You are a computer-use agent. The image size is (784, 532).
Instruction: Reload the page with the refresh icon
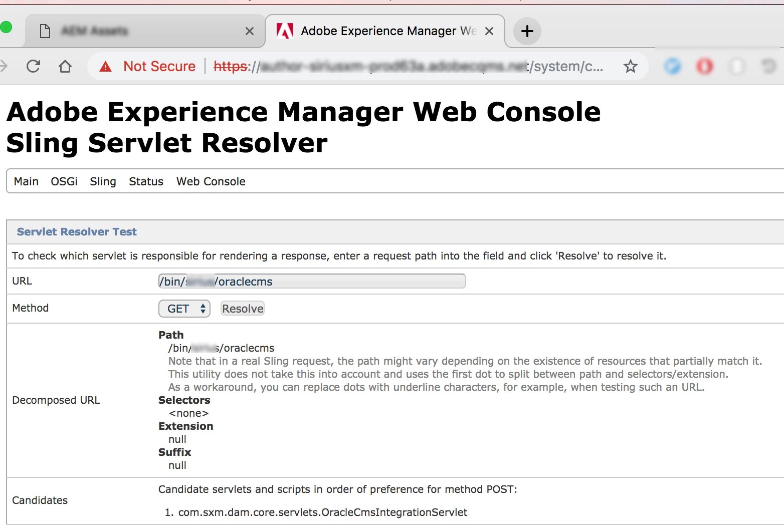[33, 66]
